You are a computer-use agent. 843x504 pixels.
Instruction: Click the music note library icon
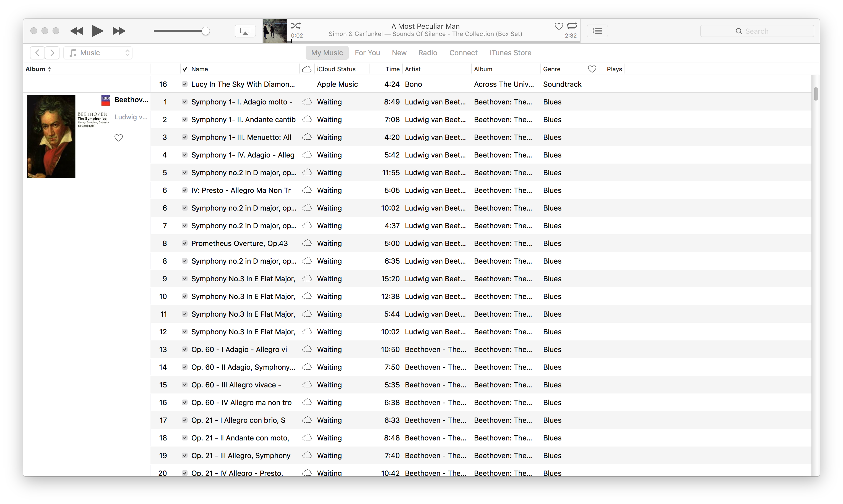(x=73, y=53)
